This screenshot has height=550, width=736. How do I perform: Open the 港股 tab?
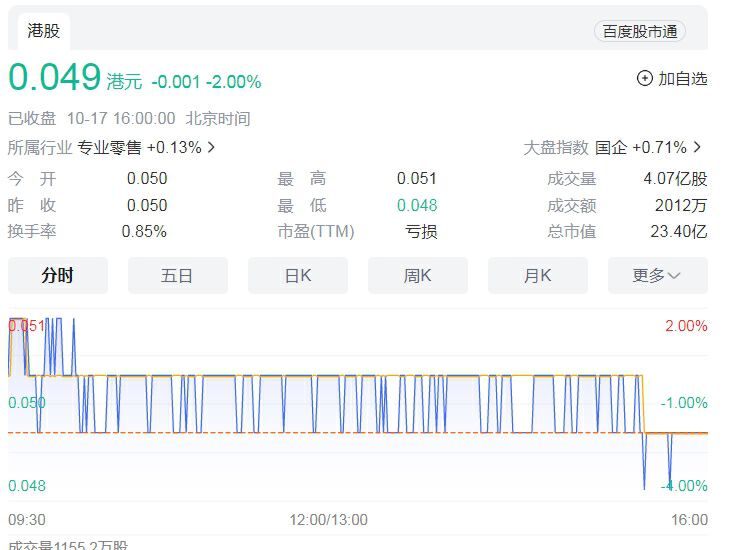44,31
